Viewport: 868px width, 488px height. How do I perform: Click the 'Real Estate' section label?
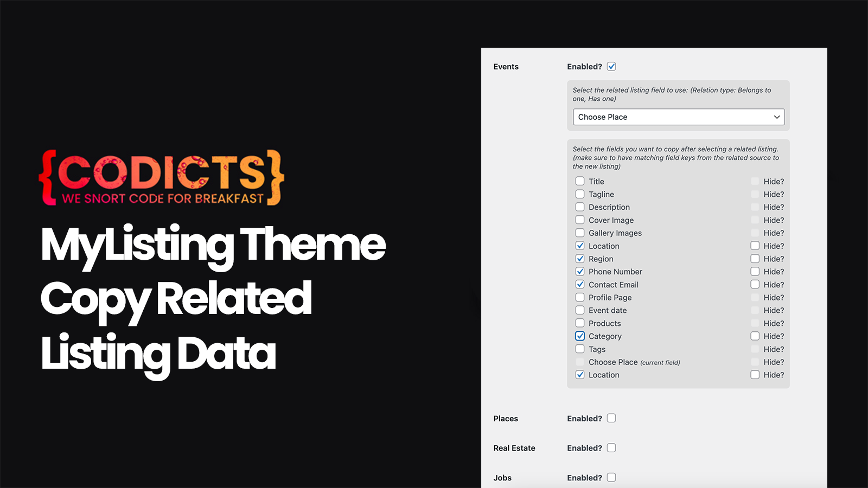coord(514,448)
